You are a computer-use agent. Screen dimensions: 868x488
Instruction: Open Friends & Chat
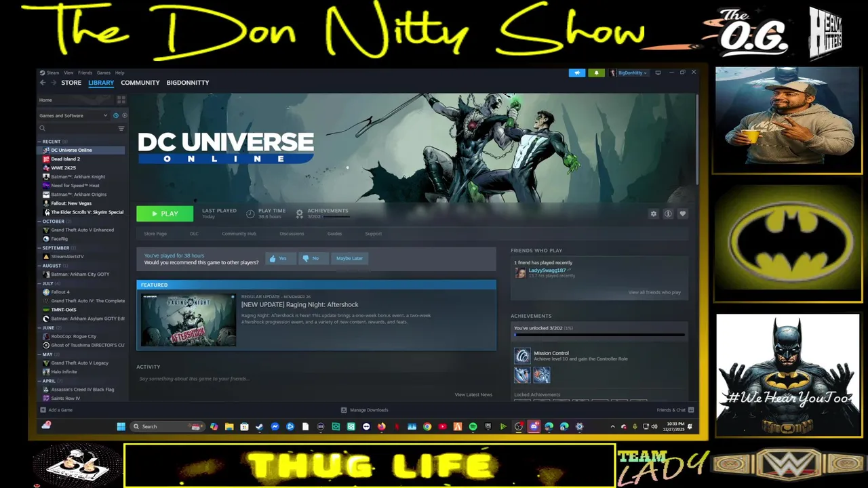(x=675, y=410)
